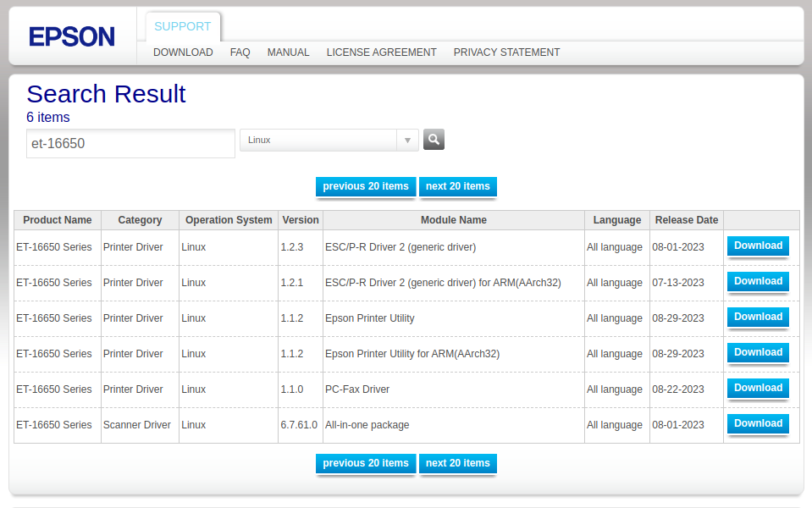Select the 'PC-Fax Driver' module name
812x508 pixels.
pos(356,389)
